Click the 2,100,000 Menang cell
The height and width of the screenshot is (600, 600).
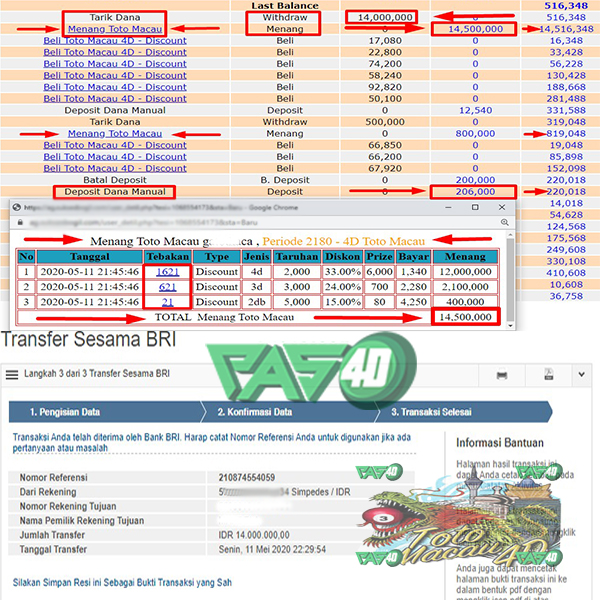click(465, 287)
